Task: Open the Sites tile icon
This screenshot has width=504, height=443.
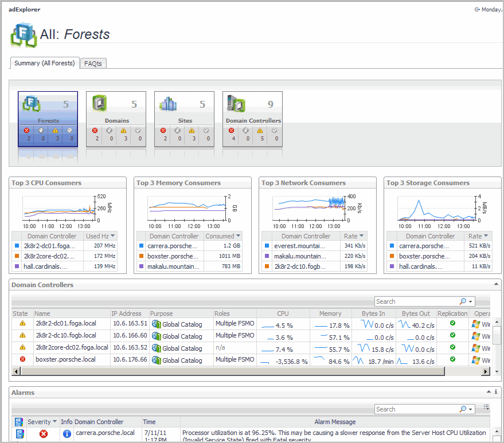Action: click(x=169, y=104)
